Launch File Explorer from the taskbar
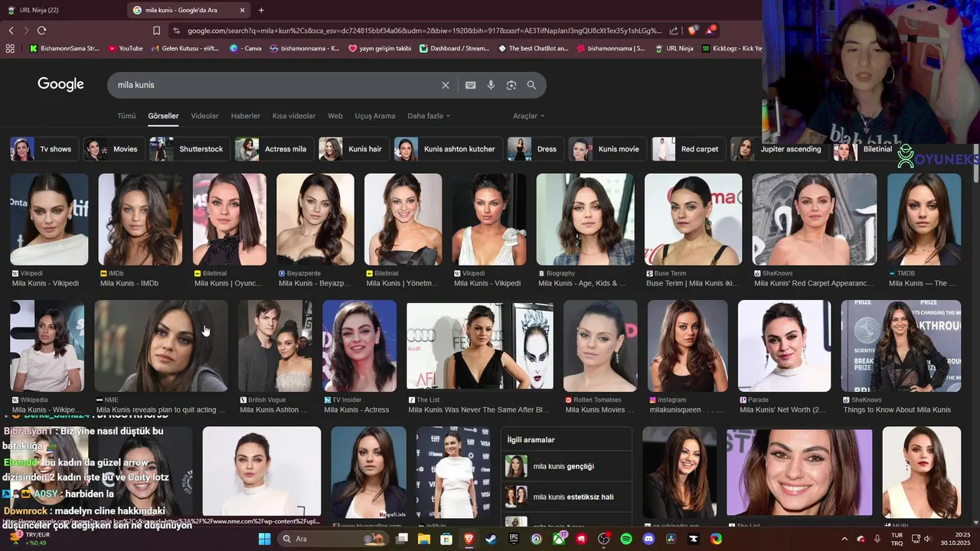Image resolution: width=980 pixels, height=551 pixels. pyautogui.click(x=424, y=539)
